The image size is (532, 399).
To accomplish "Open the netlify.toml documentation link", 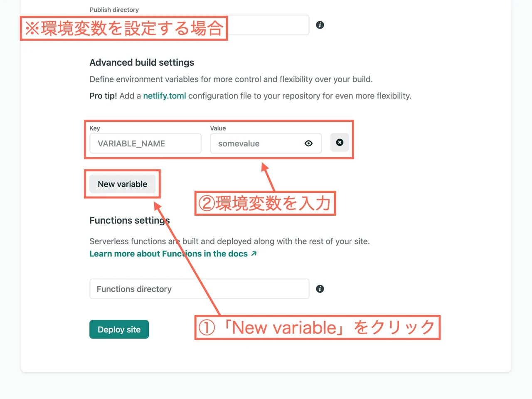I will click(x=164, y=96).
